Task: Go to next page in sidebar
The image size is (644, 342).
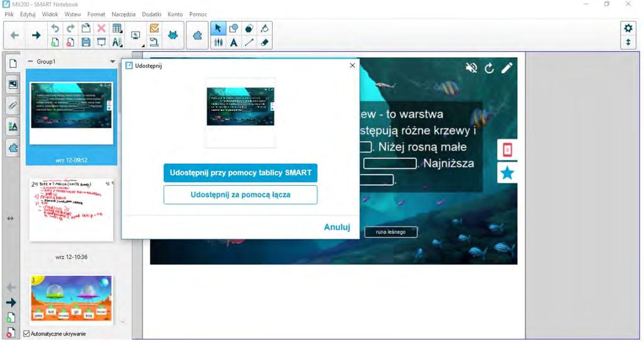Action: click(x=11, y=302)
